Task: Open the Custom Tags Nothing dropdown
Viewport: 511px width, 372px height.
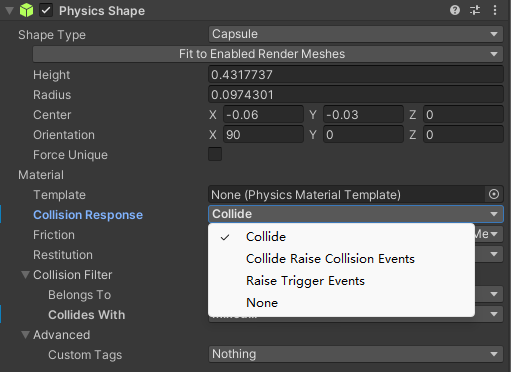Action: 356,354
